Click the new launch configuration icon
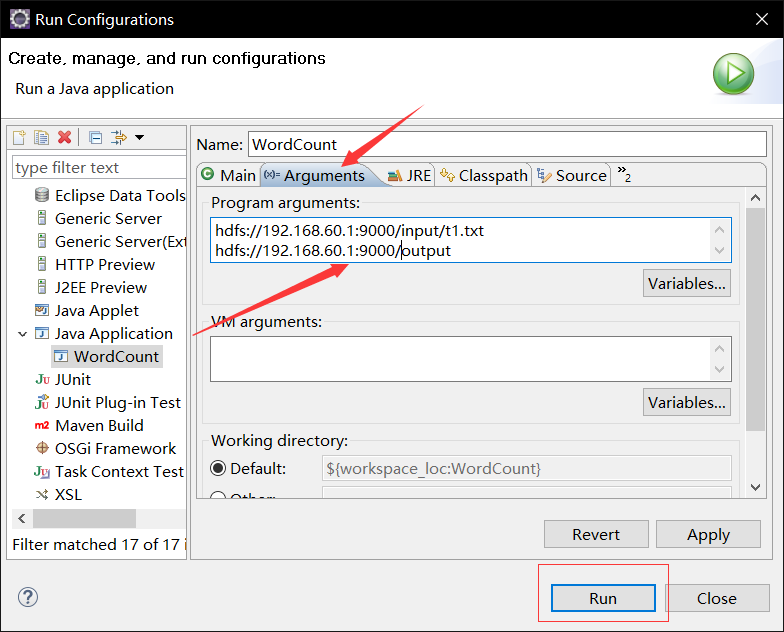 coord(19,137)
